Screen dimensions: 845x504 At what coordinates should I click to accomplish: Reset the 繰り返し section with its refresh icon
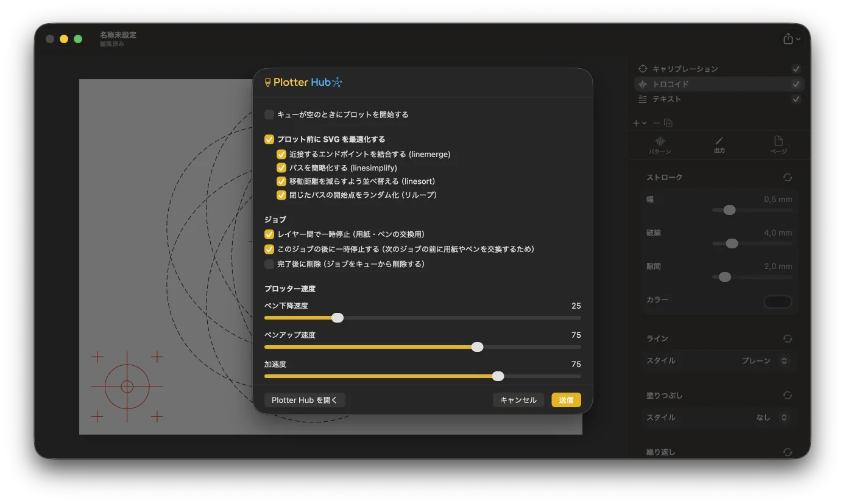(x=788, y=452)
